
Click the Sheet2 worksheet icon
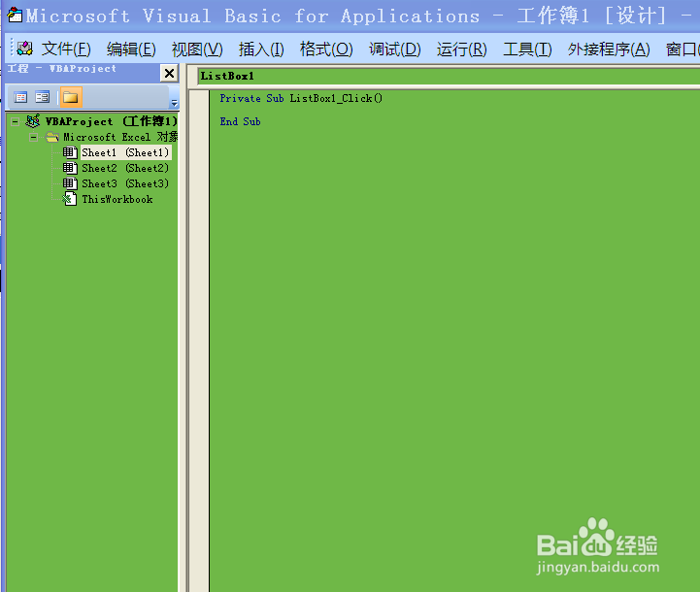pyautogui.click(x=70, y=168)
